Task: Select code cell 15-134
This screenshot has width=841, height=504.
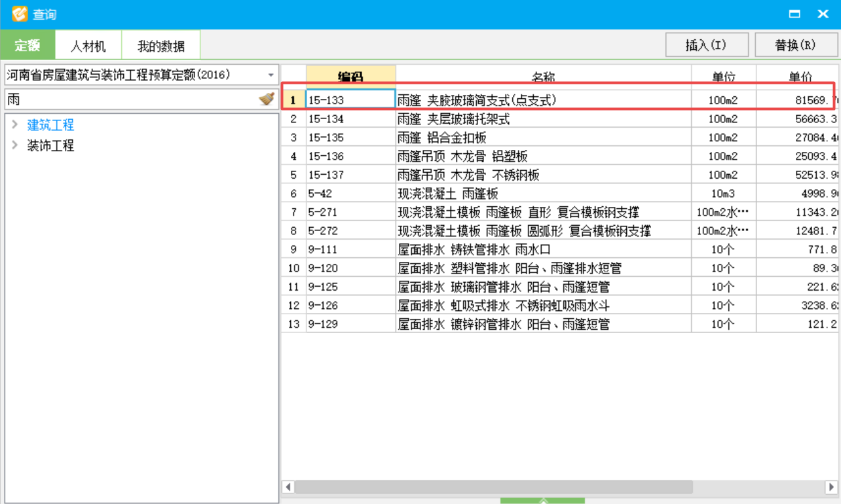Action: click(351, 119)
